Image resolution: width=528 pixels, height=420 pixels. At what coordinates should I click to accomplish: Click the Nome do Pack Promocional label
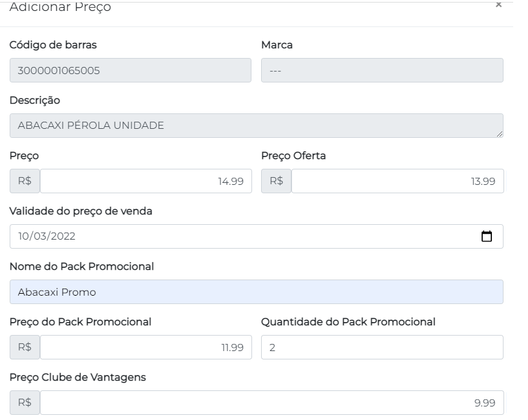(82, 267)
